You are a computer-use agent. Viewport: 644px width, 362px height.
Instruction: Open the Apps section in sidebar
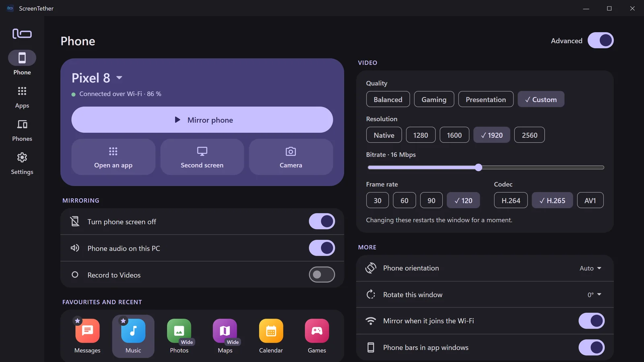tap(22, 97)
